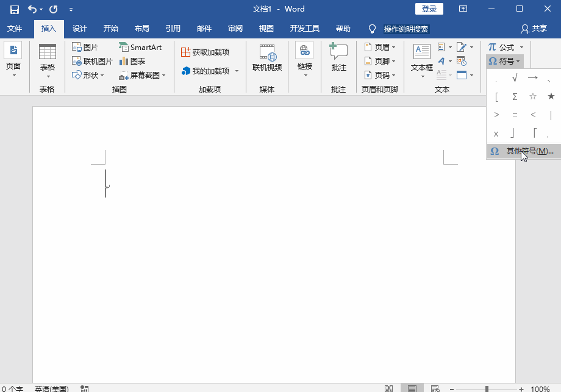561x392 pixels.
Task: Click the 登录 sign-in button
Action: tap(429, 9)
